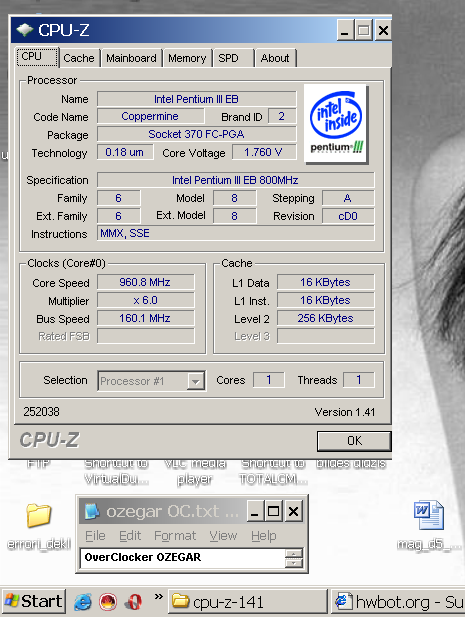This screenshot has height=617, width=465.
Task: Click the Revision value cD0
Action: coord(348,216)
